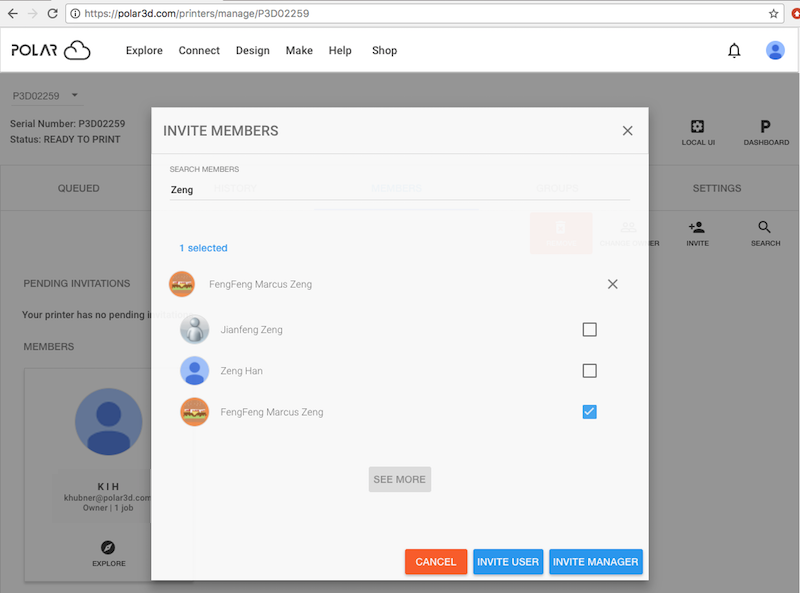Click the Invite User button
The width and height of the screenshot is (800, 593).
[x=508, y=562]
